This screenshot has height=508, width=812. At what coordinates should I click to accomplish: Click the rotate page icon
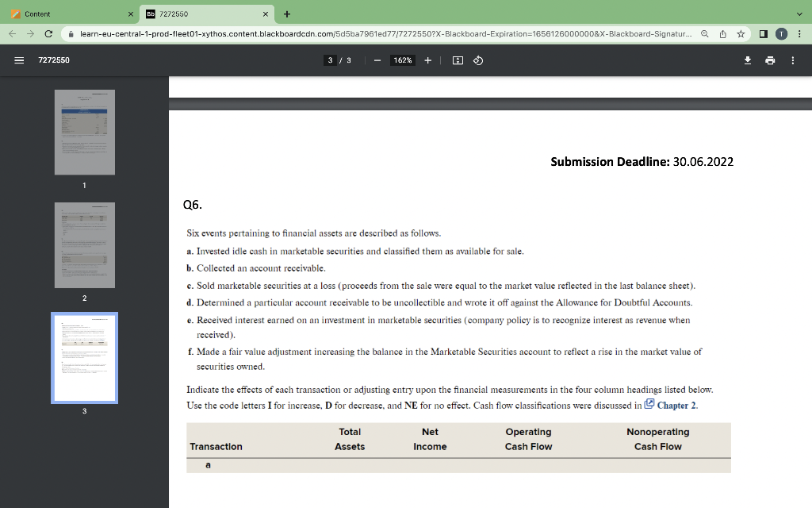pyautogui.click(x=477, y=60)
